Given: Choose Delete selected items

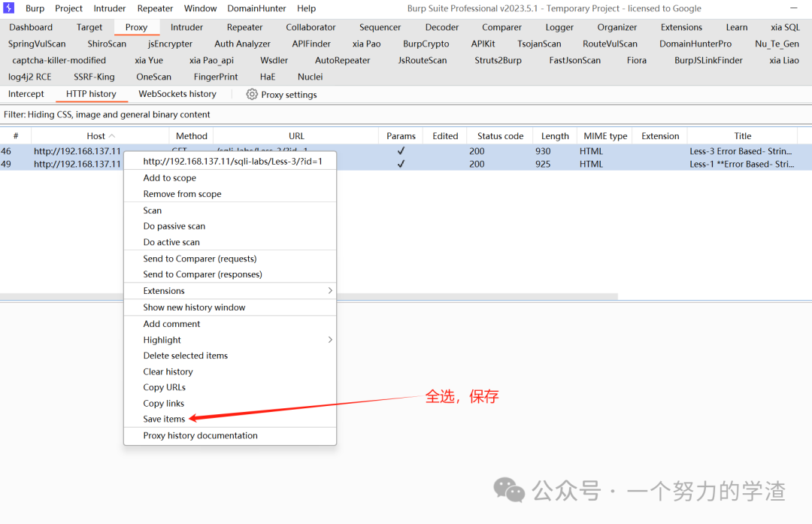Looking at the screenshot, I should tap(230, 356).
